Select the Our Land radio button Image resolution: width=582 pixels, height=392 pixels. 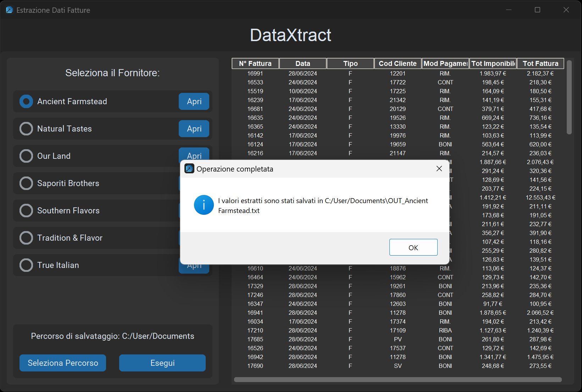click(x=26, y=156)
